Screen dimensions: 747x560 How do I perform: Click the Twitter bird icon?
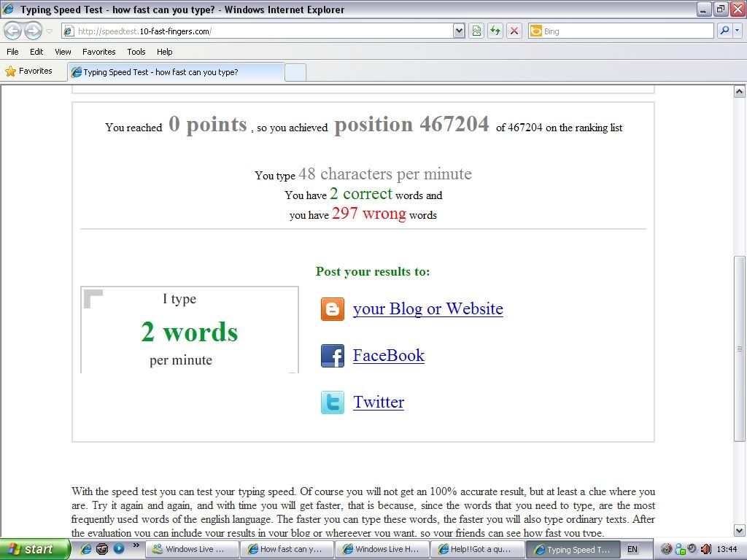click(333, 402)
